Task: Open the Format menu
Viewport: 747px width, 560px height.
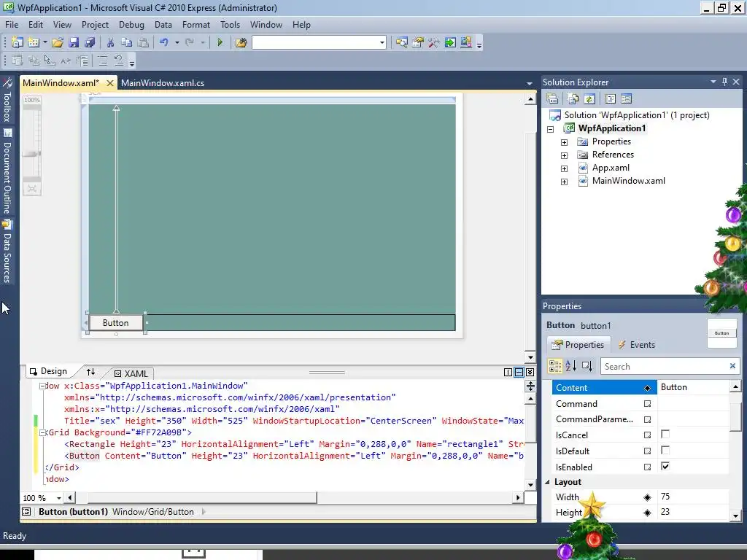Action: [196, 25]
